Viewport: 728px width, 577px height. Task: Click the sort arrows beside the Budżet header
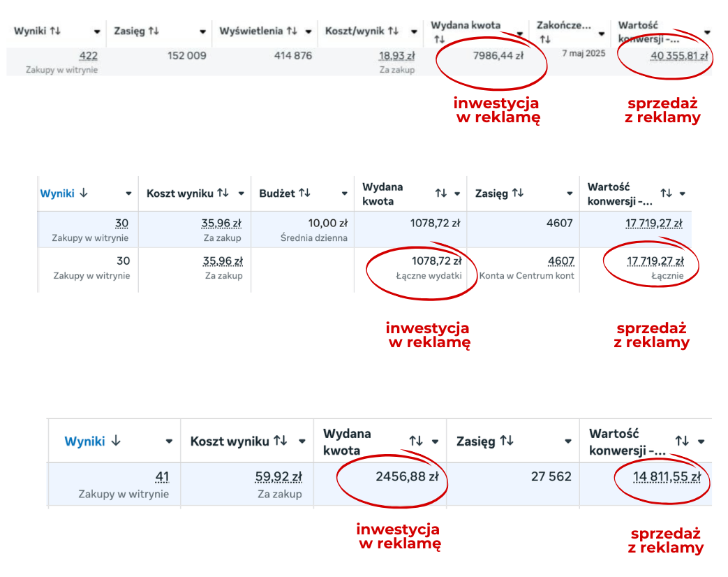point(304,193)
